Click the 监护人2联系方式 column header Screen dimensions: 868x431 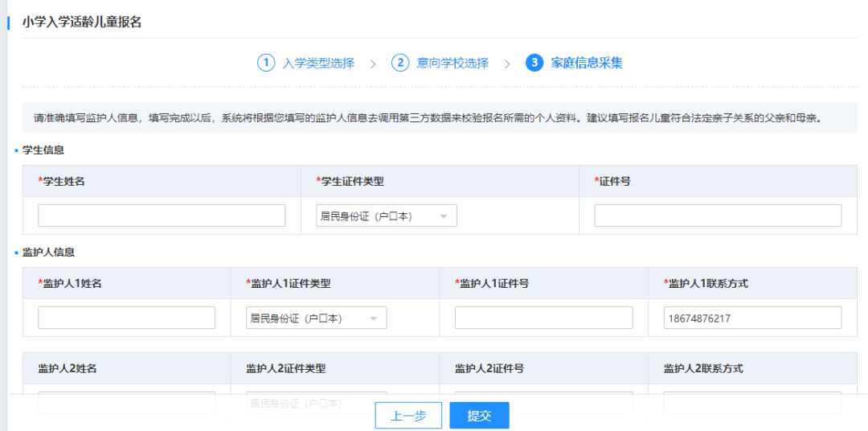753,368
